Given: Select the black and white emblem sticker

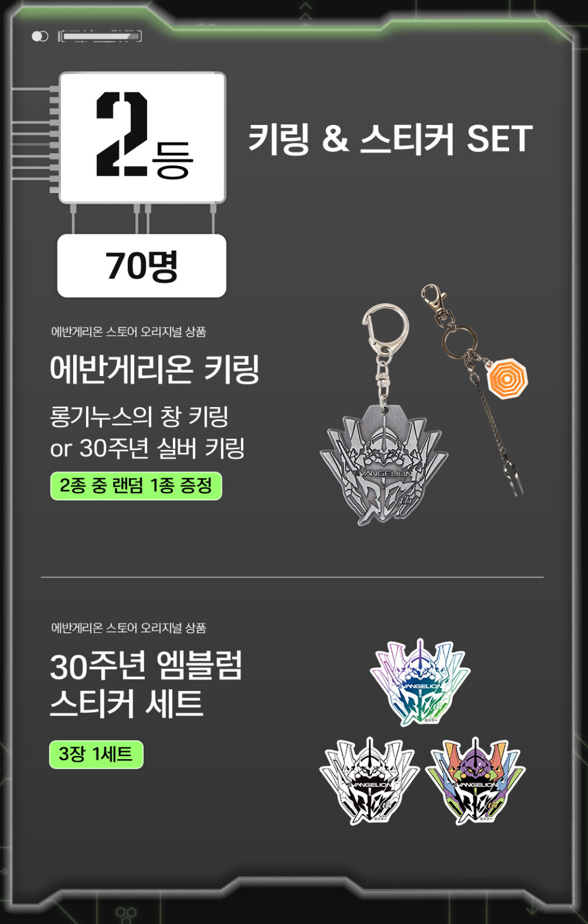Looking at the screenshot, I should pos(369,781).
